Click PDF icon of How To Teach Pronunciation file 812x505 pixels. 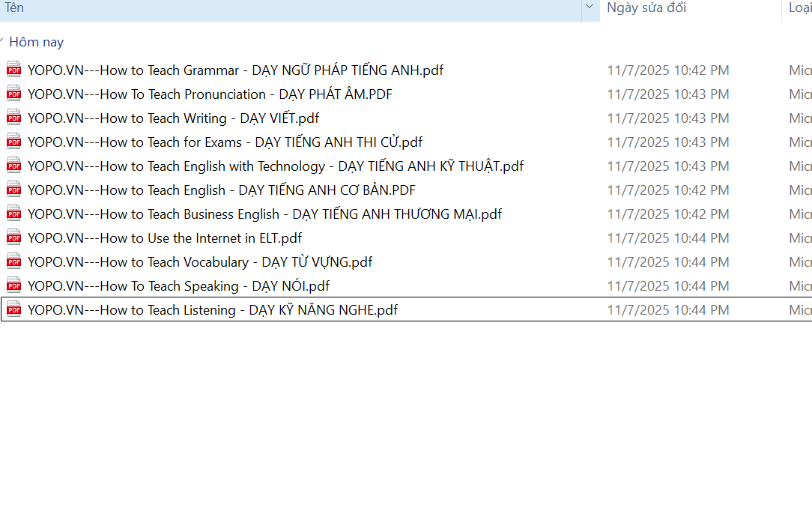coord(13,94)
